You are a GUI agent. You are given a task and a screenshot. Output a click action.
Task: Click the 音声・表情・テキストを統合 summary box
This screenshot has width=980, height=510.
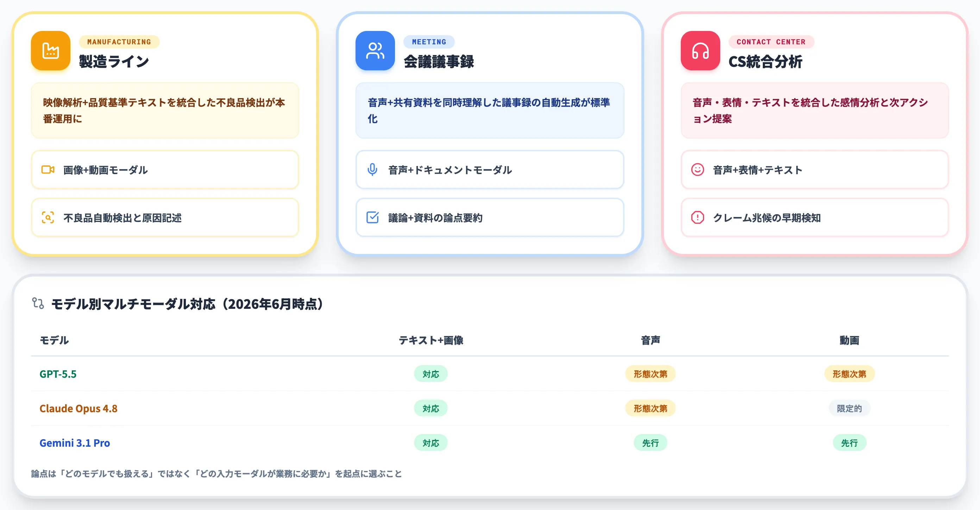coord(815,110)
